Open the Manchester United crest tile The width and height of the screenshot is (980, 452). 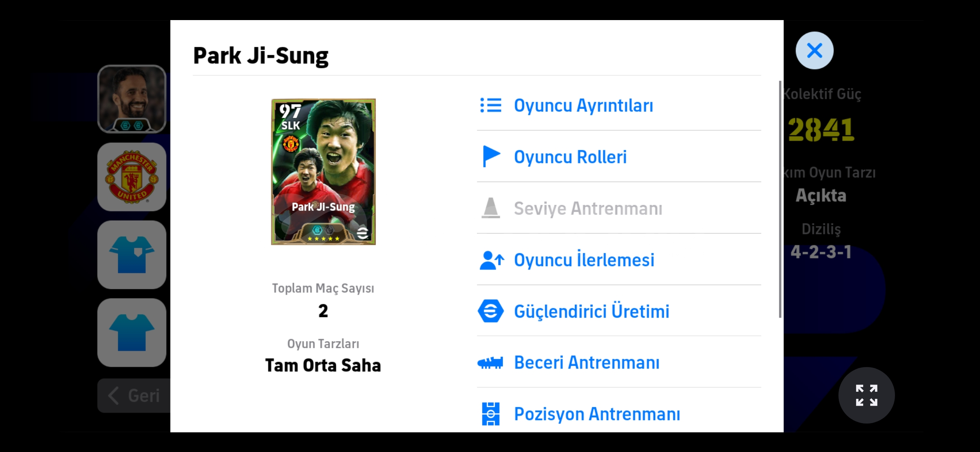click(132, 177)
